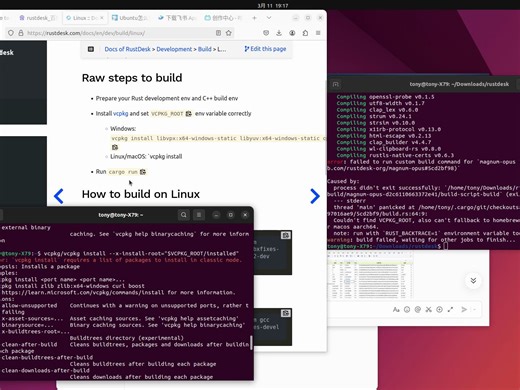This screenshot has height=390, width=520.
Task: Click the scissors screenshot icon
Action: coord(429,309)
